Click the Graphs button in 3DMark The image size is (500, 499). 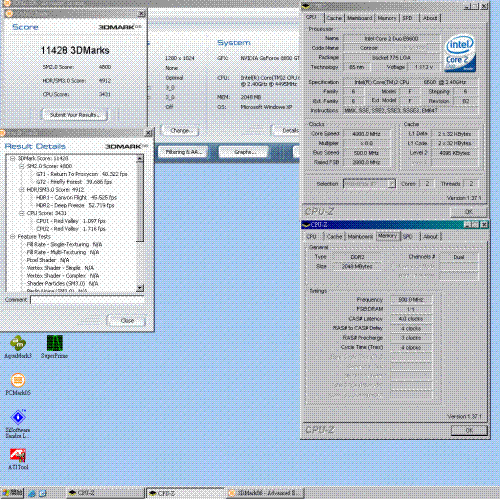[x=243, y=152]
